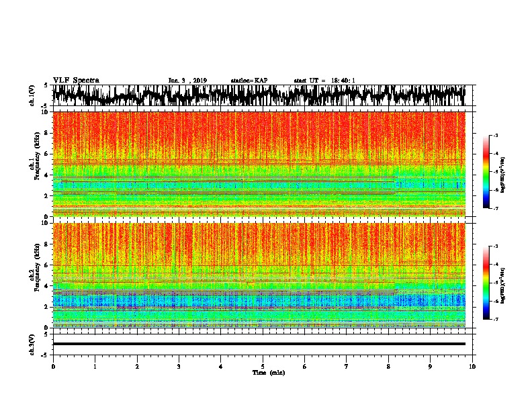Viewport: 532px width, 411px height.
Task: Click time axis tick label "3"
Action: point(179,367)
